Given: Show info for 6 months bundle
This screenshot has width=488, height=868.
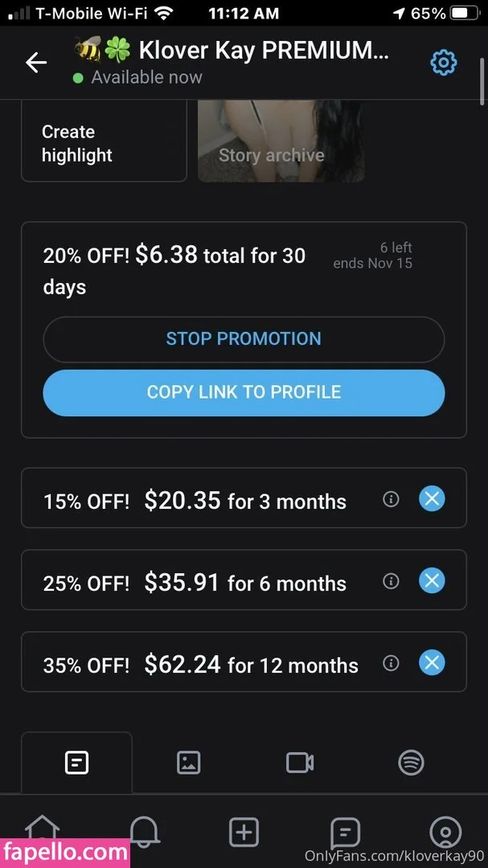Looking at the screenshot, I should tap(391, 580).
